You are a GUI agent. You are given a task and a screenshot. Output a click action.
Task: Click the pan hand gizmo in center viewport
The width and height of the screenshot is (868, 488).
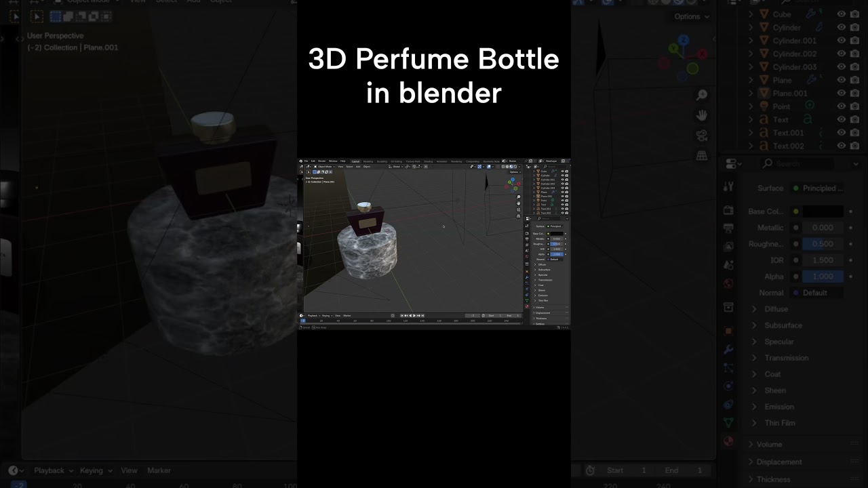tap(519, 203)
